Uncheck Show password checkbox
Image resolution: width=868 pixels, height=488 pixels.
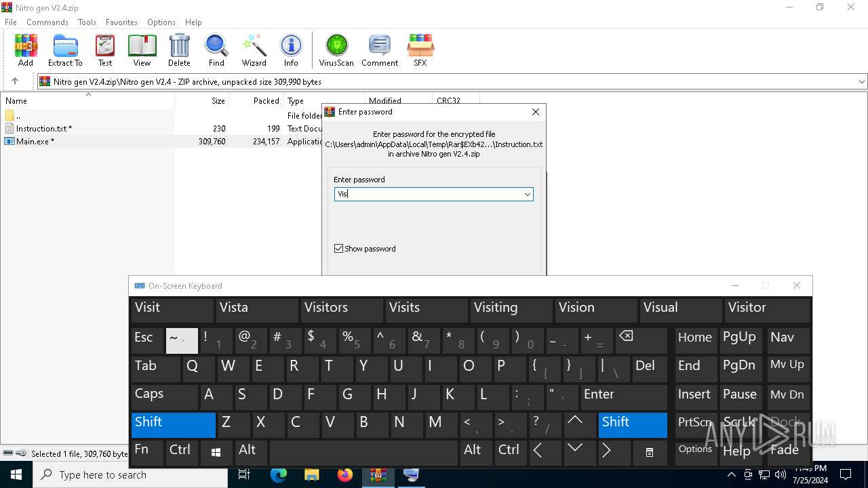pyautogui.click(x=339, y=249)
